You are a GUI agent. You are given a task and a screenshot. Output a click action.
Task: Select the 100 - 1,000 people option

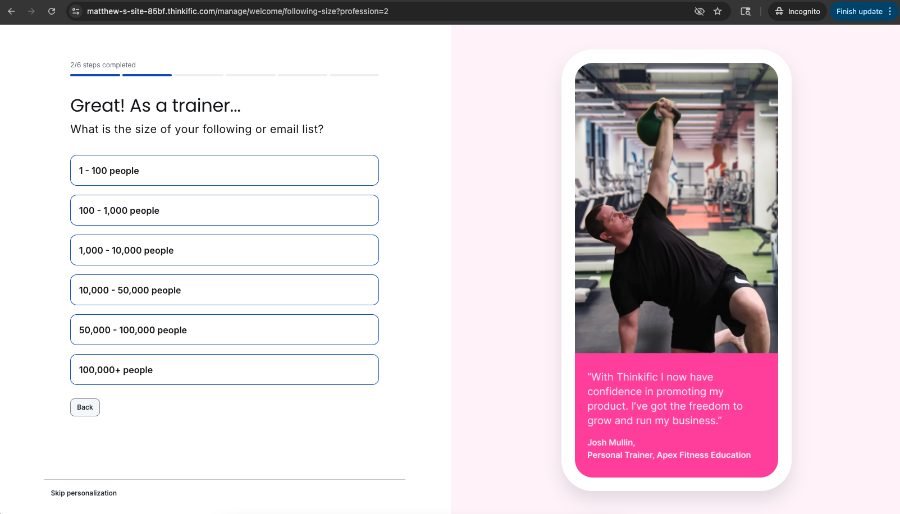224,210
